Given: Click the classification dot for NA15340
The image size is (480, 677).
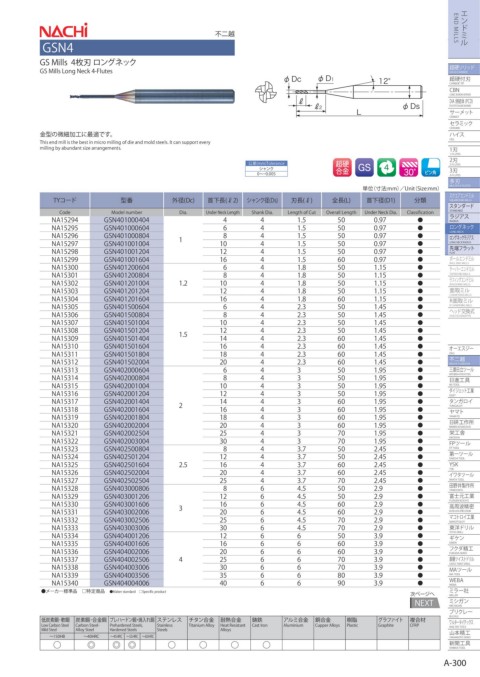Looking at the screenshot, I should (420, 583).
